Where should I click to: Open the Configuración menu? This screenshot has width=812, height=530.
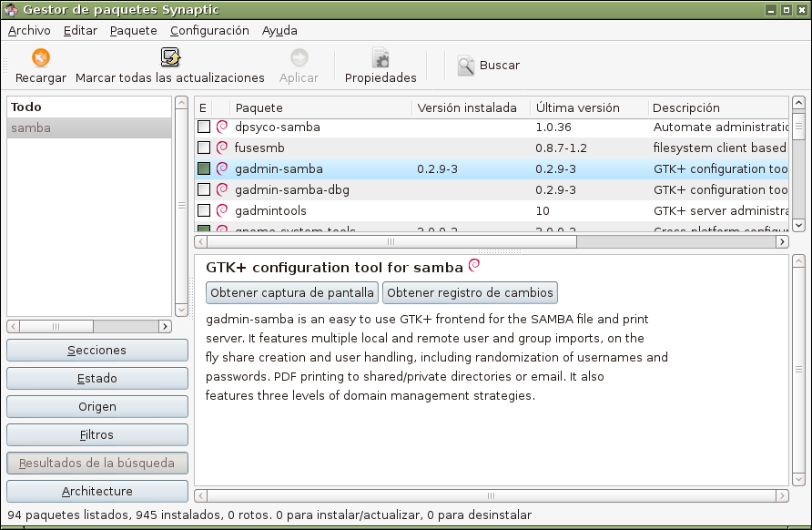click(x=208, y=30)
